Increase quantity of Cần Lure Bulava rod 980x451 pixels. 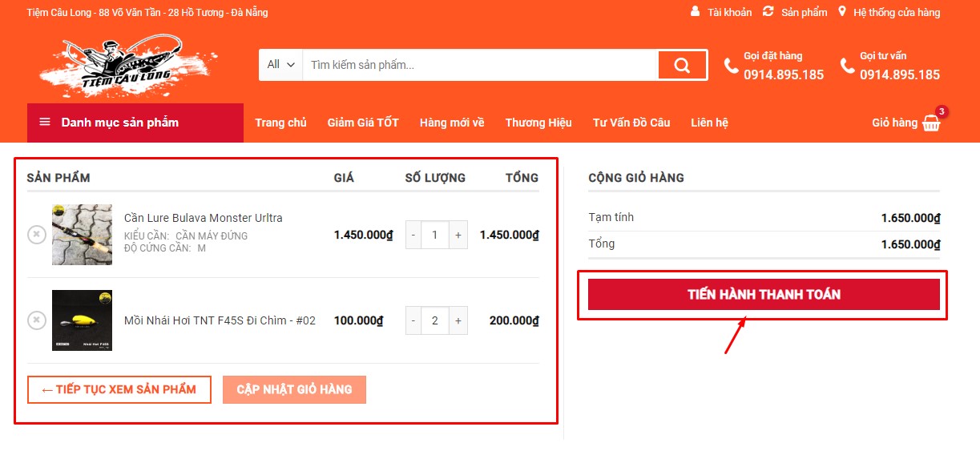(458, 235)
